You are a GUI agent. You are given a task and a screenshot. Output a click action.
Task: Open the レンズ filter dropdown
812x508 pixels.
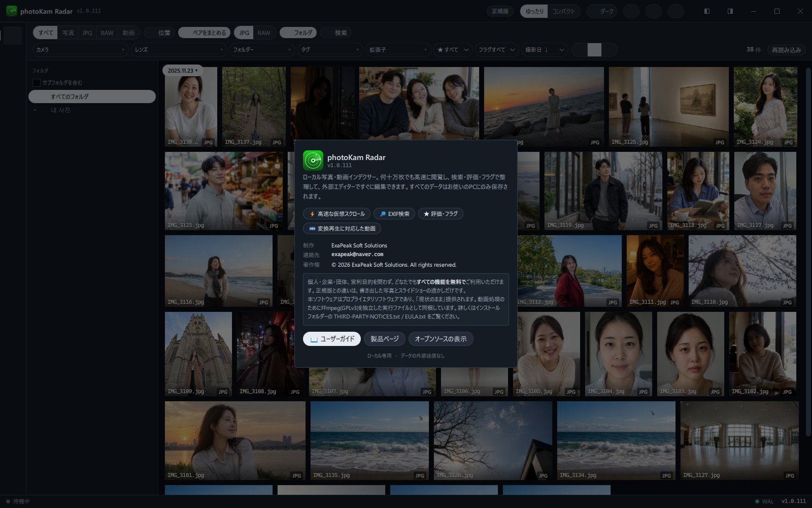click(179, 50)
